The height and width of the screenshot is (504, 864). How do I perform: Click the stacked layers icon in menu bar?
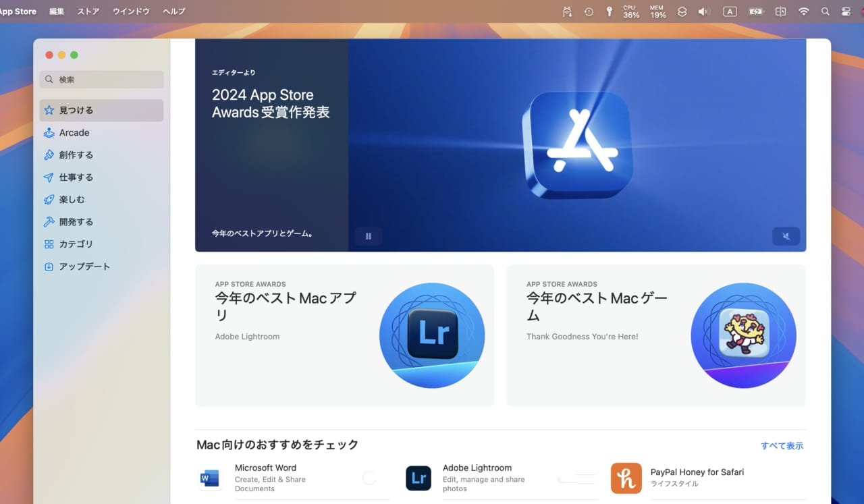tap(682, 11)
